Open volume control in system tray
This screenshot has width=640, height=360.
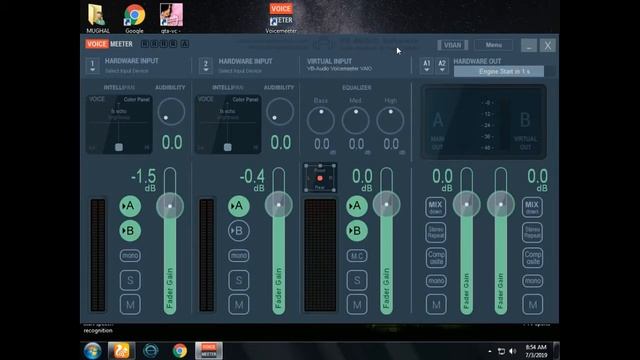(513, 351)
